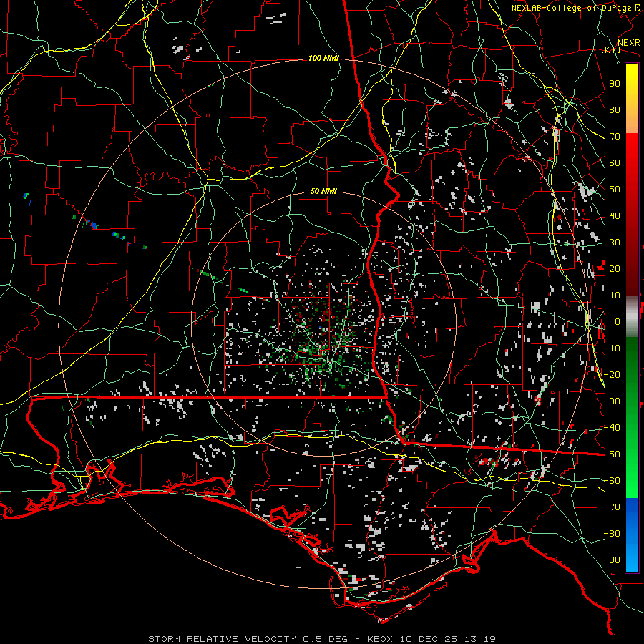Viewport: 644px width, 644px height.
Task: Pick the light blue bottom color bar segment
Action: pyautogui.click(x=632, y=559)
